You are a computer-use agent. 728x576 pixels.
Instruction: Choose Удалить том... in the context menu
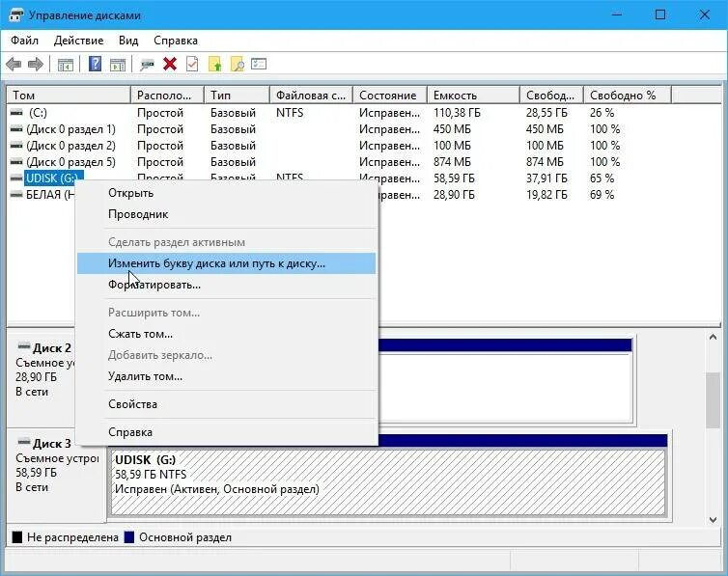[227, 376]
